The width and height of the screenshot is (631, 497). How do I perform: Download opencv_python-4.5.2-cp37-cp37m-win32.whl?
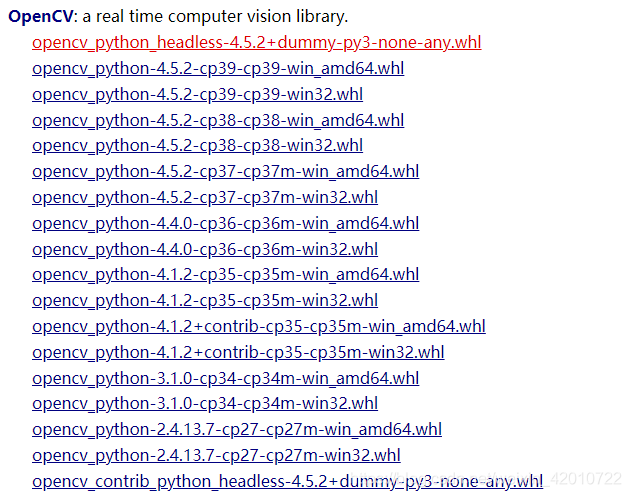pyautogui.click(x=205, y=198)
